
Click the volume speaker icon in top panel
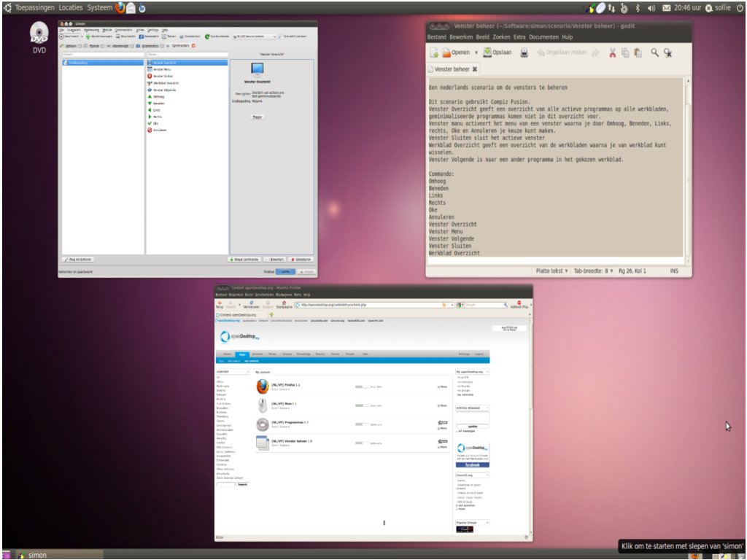[x=651, y=8]
